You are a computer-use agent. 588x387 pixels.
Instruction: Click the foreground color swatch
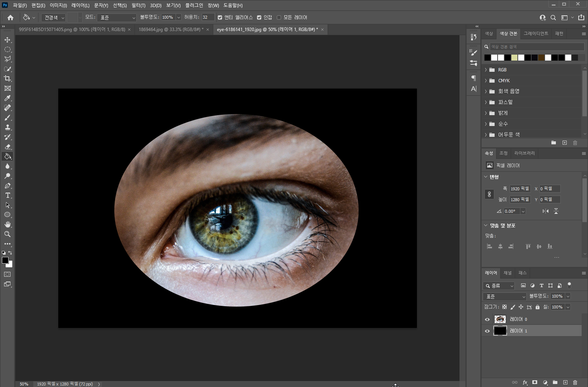(5, 260)
